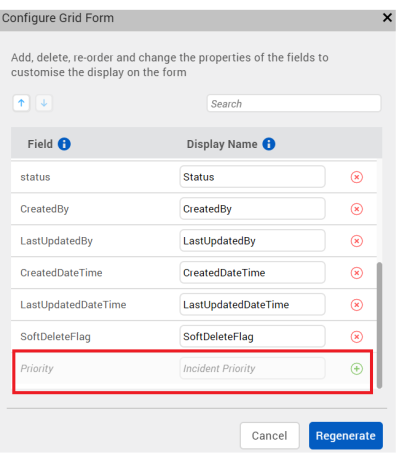Click the Incident Priority display name box
397x455 pixels.
[252, 368]
